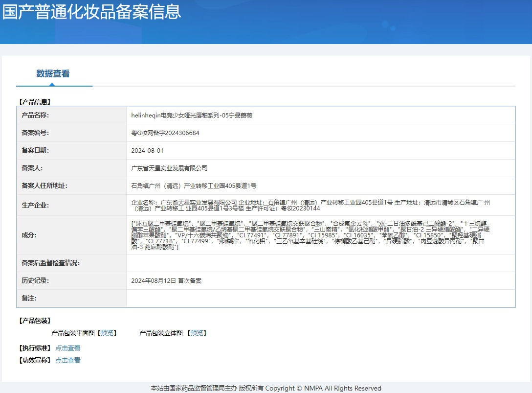This screenshot has width=532, height=393.
Task: Click the 产品包装立体图 label
Action: (x=161, y=333)
